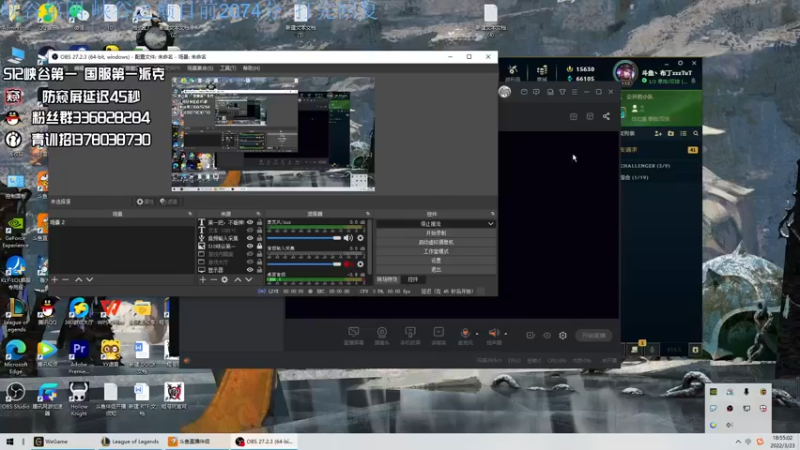Toggle lock on first text source
Screen dimensions: 800x450
[x=259, y=222]
